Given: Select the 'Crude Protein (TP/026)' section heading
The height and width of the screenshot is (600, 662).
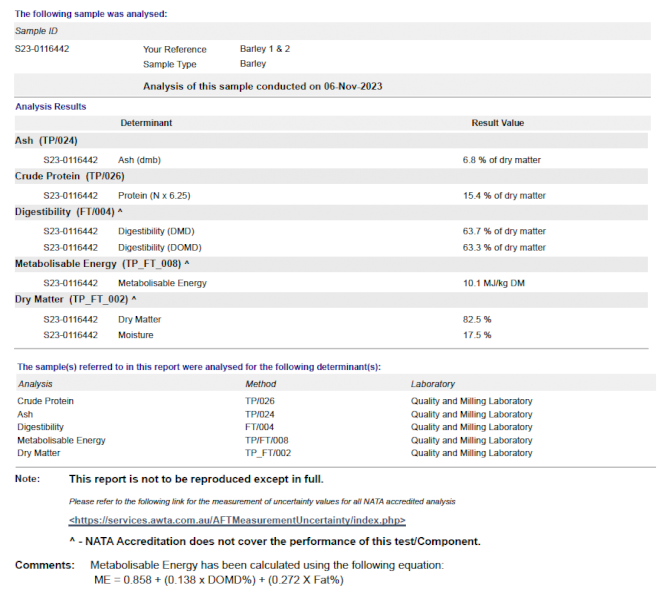Looking at the screenshot, I should 68,176.
